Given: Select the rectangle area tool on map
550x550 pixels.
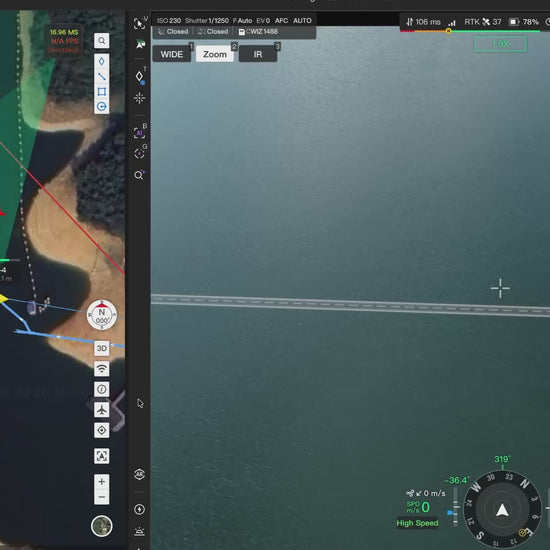Looking at the screenshot, I should tap(101, 92).
